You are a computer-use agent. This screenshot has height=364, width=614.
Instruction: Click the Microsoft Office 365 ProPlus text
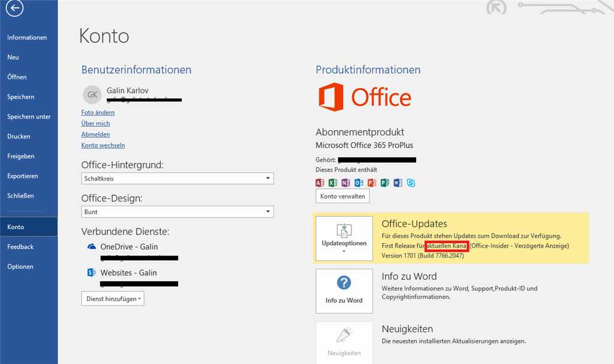[x=364, y=145]
